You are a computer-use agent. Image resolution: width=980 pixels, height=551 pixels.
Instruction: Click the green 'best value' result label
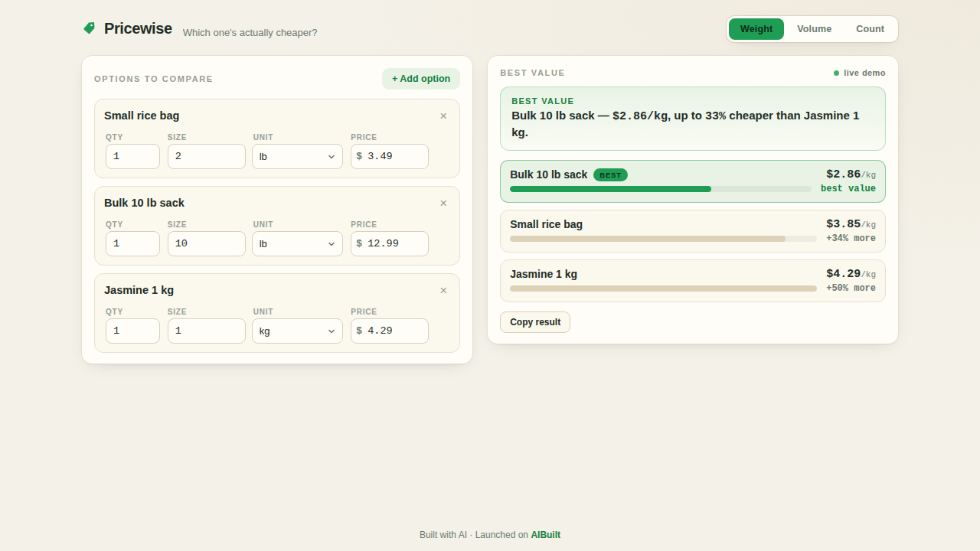[x=848, y=189]
